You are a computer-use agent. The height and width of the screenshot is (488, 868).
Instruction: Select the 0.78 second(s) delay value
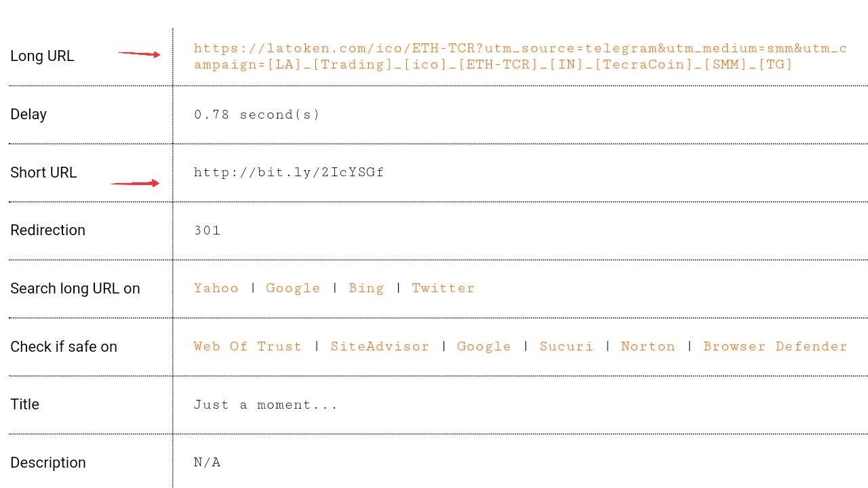coord(256,115)
